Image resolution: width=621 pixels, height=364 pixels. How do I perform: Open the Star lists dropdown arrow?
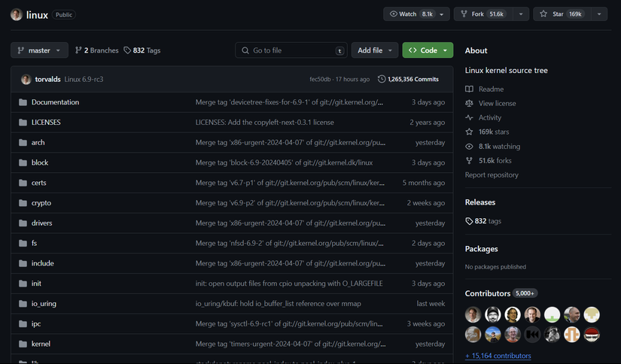point(599,14)
